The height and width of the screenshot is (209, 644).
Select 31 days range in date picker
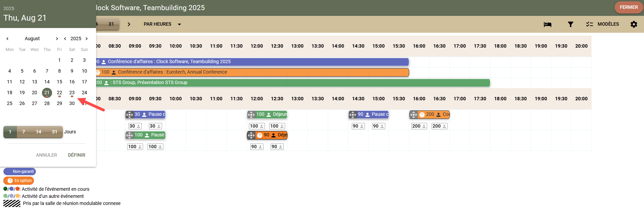pyautogui.click(x=54, y=132)
